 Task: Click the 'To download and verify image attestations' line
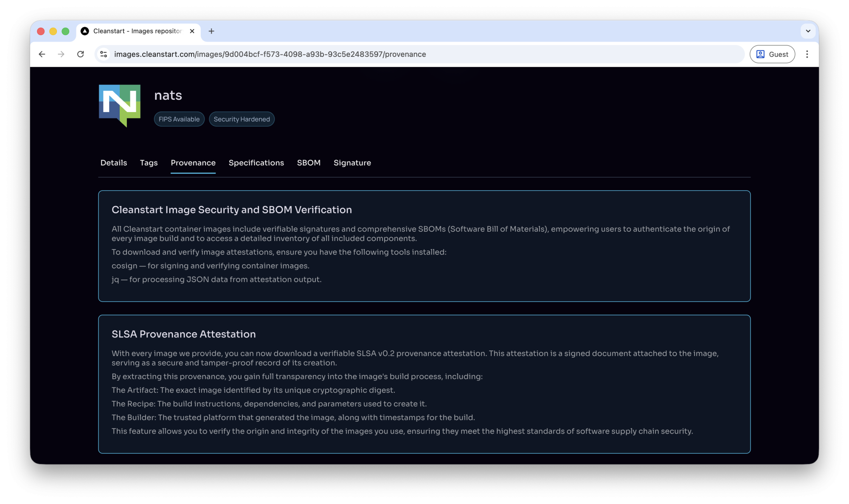pos(279,252)
